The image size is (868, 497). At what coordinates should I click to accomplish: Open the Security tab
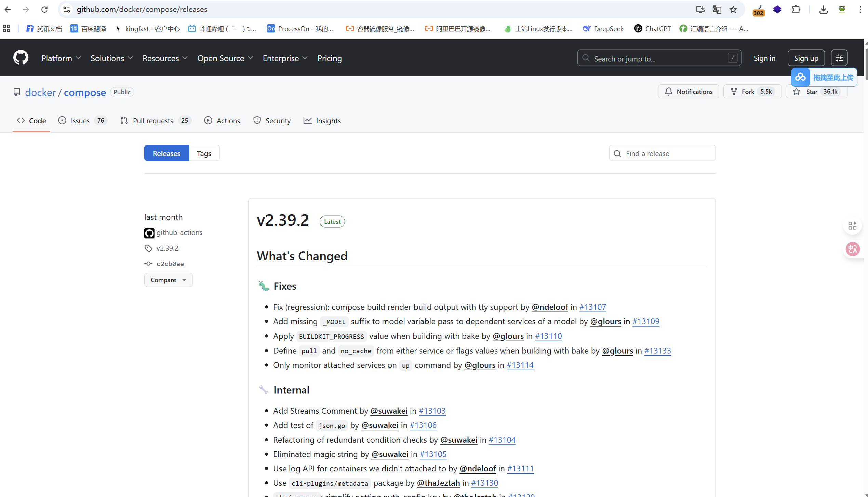point(272,121)
